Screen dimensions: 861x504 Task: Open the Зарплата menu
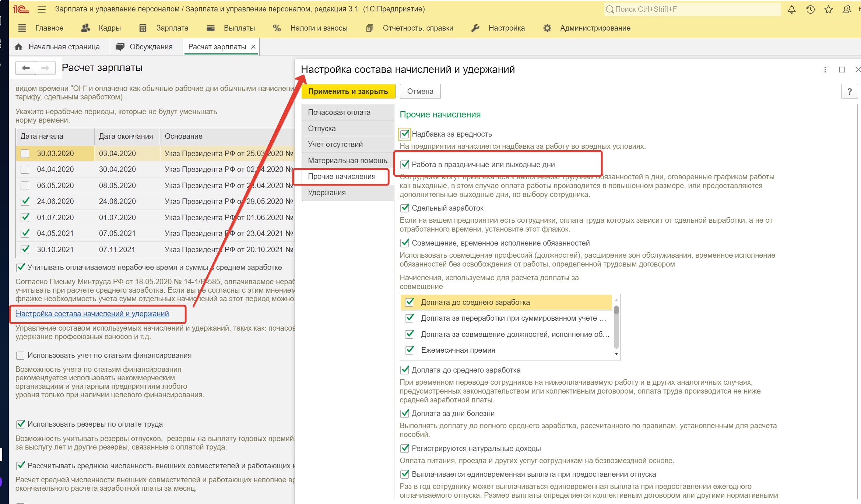click(x=172, y=28)
